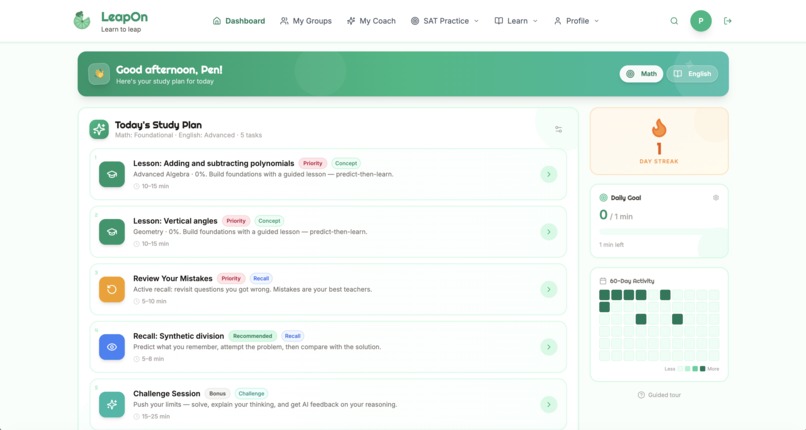Click the teal Challenge Session sparkle icon
This screenshot has height=430, width=806.
112,404
